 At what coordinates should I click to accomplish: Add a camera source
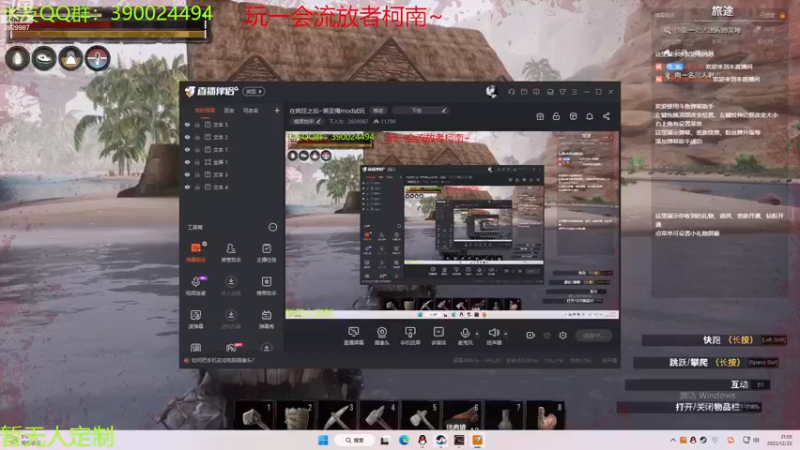tap(382, 336)
